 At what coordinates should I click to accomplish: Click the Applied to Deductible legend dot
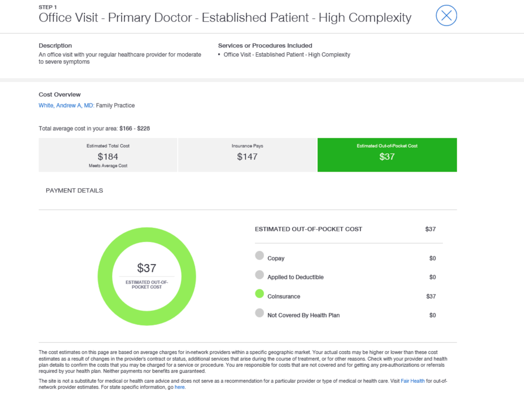tap(259, 275)
